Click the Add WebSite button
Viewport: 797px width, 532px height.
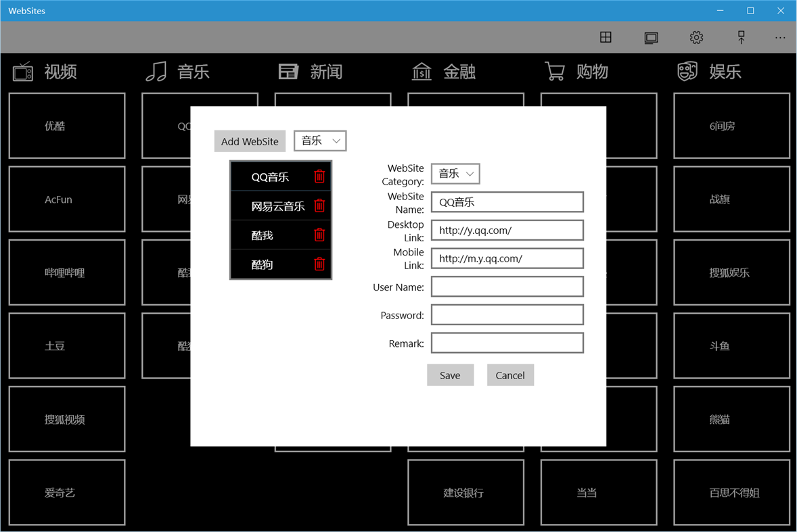point(250,141)
